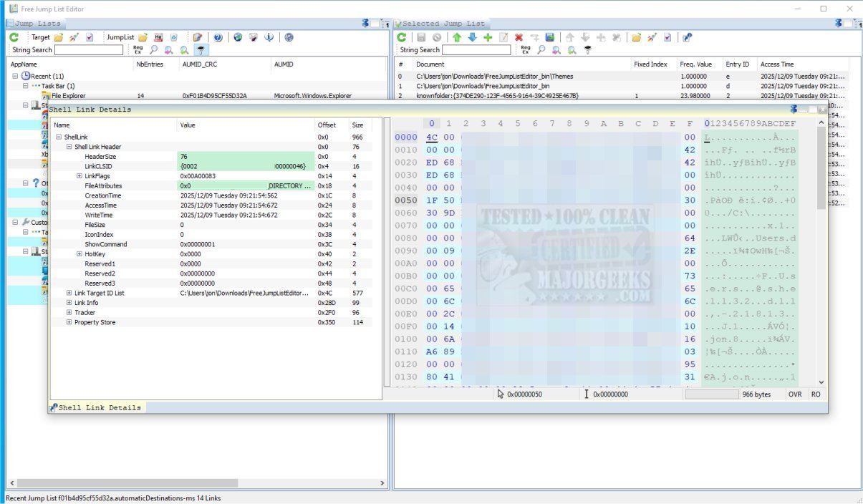Click the String Search field in Jump Lists

89,50
